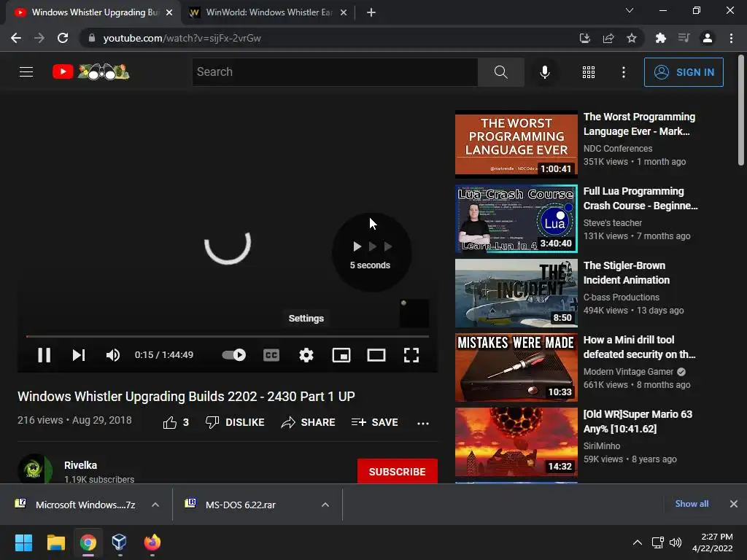Click the SIGN IN button
This screenshot has width=747, height=560.
point(684,72)
